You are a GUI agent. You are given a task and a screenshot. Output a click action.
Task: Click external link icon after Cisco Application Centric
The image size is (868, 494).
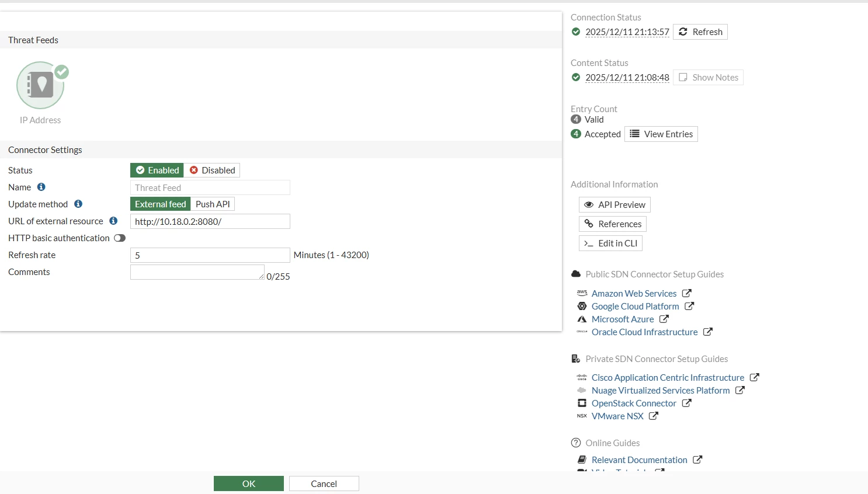tap(755, 377)
